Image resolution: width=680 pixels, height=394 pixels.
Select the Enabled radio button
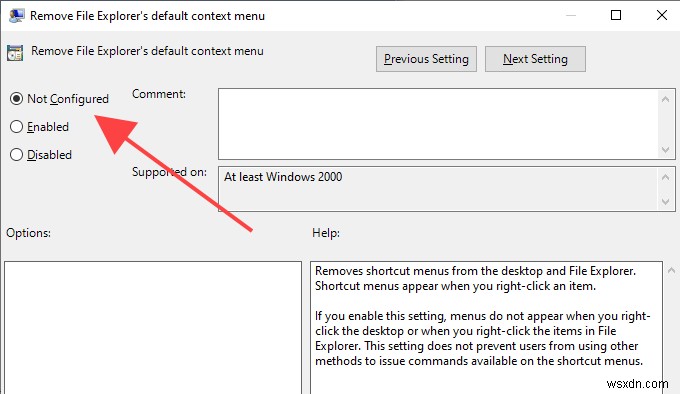pyautogui.click(x=16, y=127)
